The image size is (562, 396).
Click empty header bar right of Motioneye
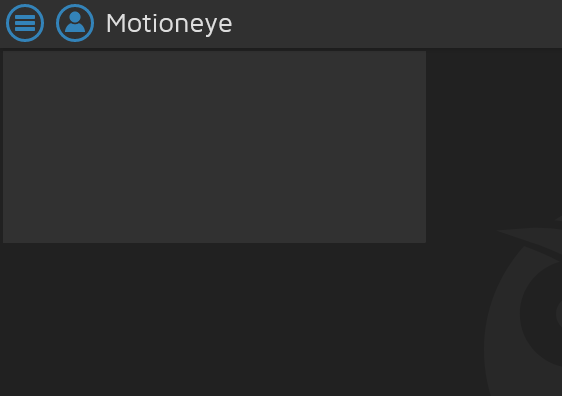pyautogui.click(x=394, y=24)
